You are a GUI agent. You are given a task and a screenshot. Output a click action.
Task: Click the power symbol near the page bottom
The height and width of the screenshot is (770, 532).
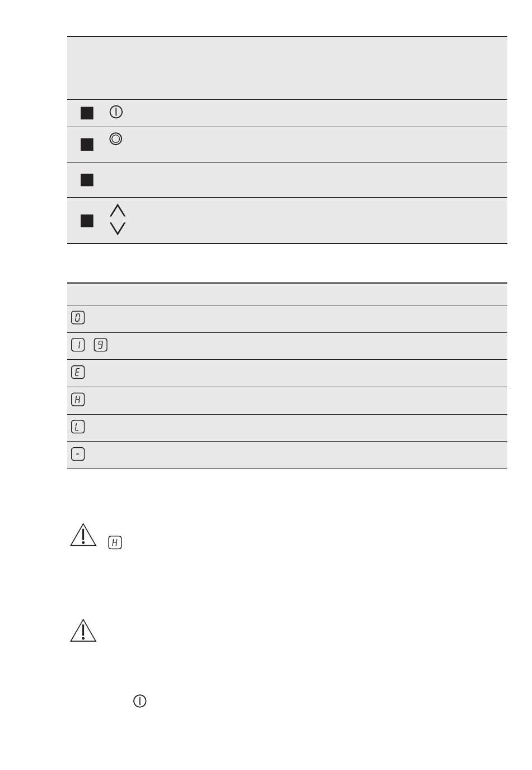pos(140,701)
